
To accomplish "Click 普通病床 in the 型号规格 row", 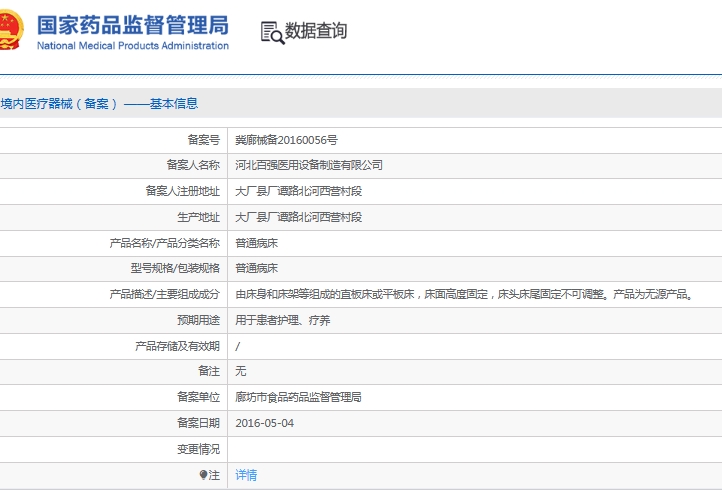I will (256, 268).
